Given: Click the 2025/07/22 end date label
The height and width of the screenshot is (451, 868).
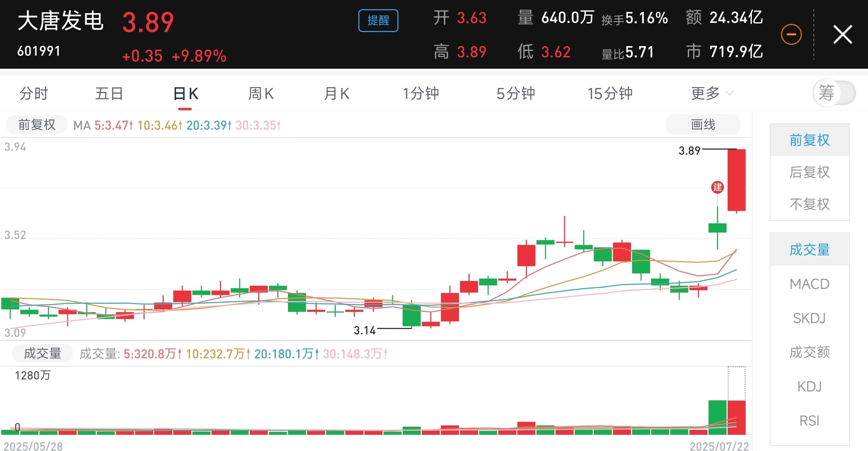Looking at the screenshot, I should point(719,446).
